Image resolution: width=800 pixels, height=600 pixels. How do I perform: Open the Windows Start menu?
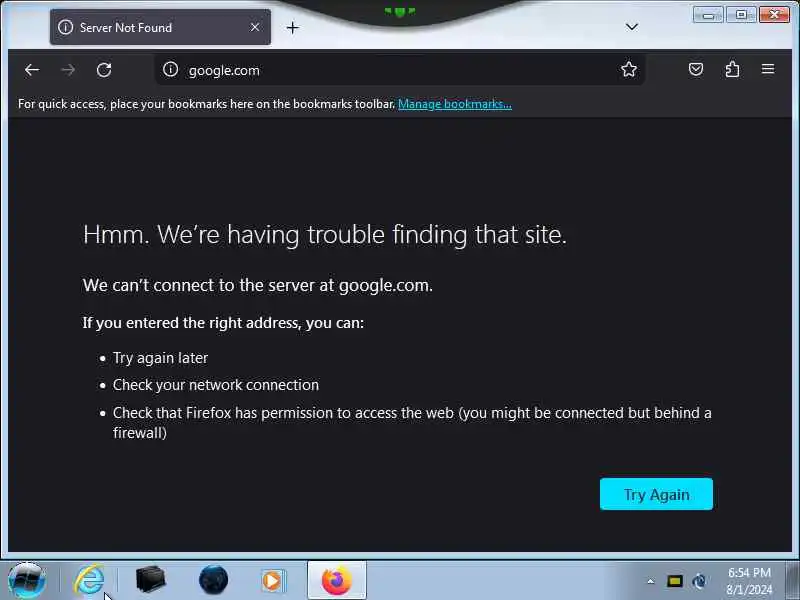click(x=27, y=580)
